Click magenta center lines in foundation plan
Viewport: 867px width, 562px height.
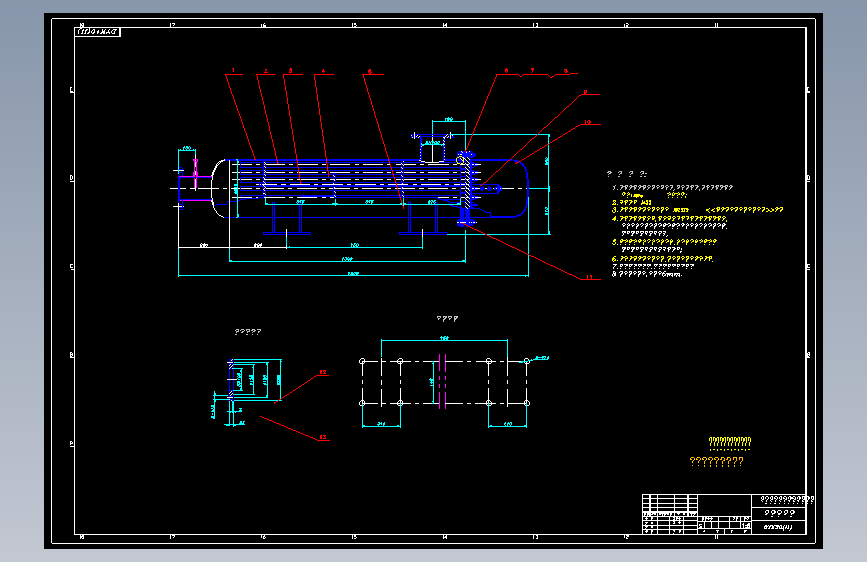tap(442, 382)
